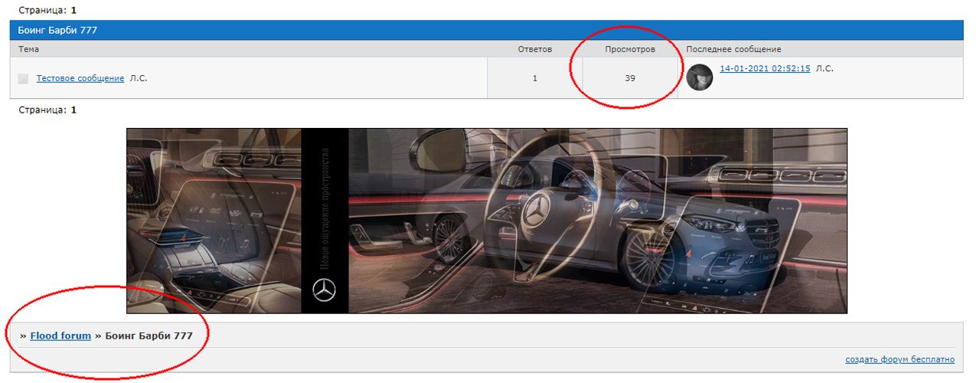Click the Просмотров column header
The height and width of the screenshot is (383, 980).
tap(630, 49)
